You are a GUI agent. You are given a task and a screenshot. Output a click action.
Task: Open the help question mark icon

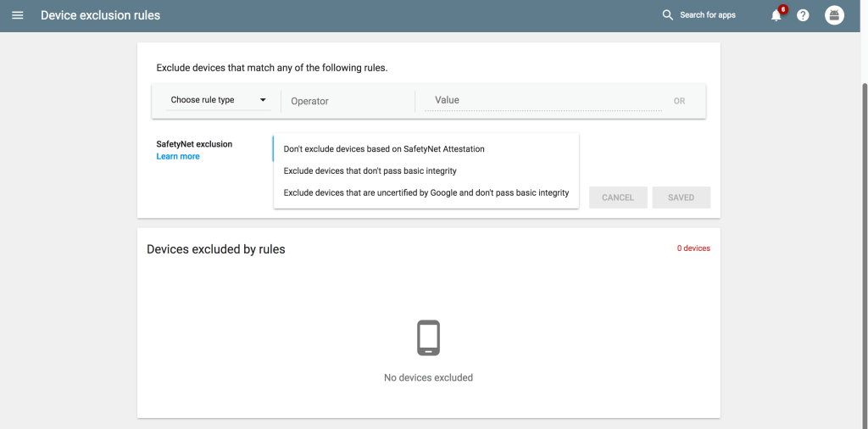click(803, 15)
